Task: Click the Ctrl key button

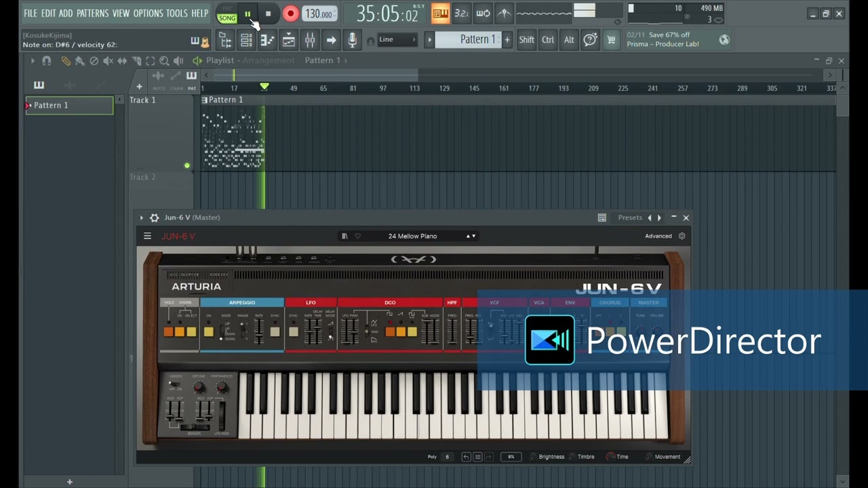Action: (x=548, y=40)
